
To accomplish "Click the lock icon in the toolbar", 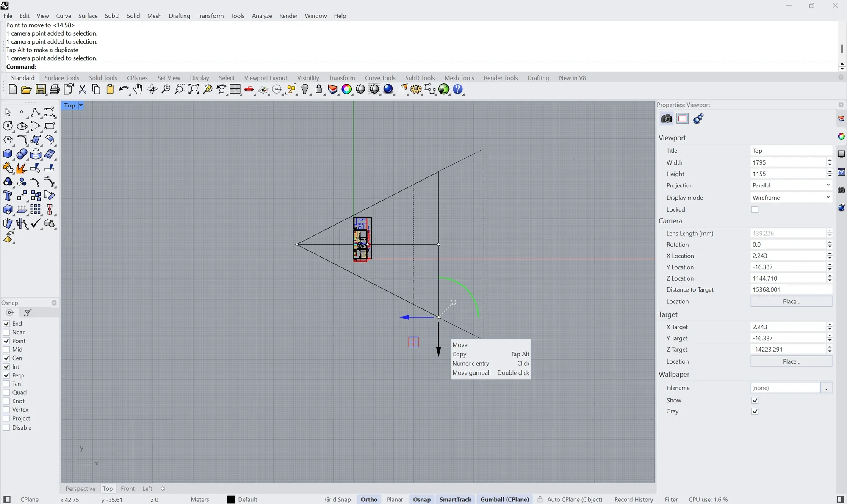I will [x=319, y=89].
